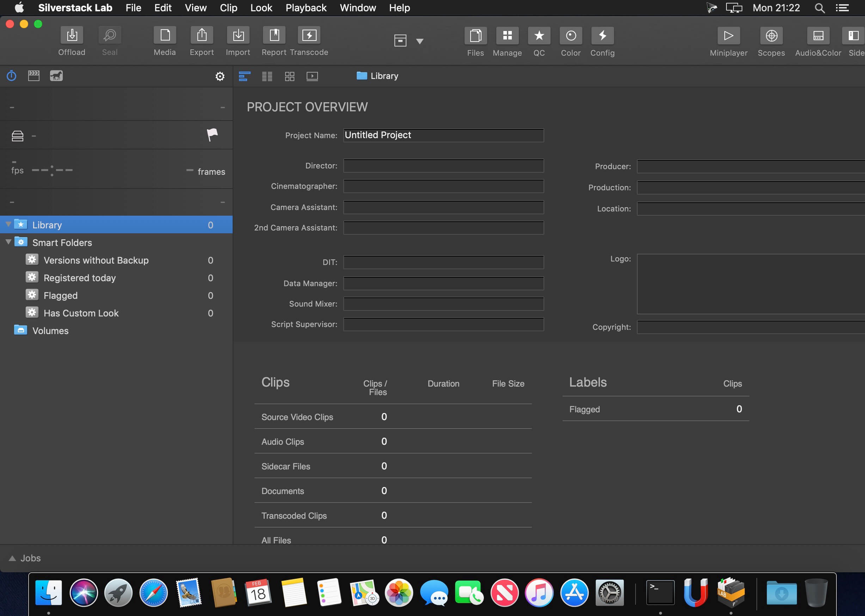The height and width of the screenshot is (616, 865).
Task: Click the DIT input field
Action: coord(443,262)
